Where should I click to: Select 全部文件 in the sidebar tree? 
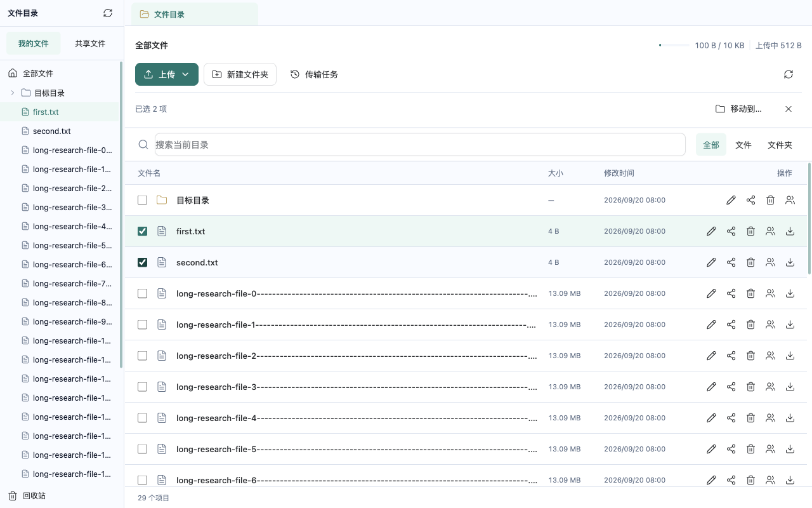38,74
